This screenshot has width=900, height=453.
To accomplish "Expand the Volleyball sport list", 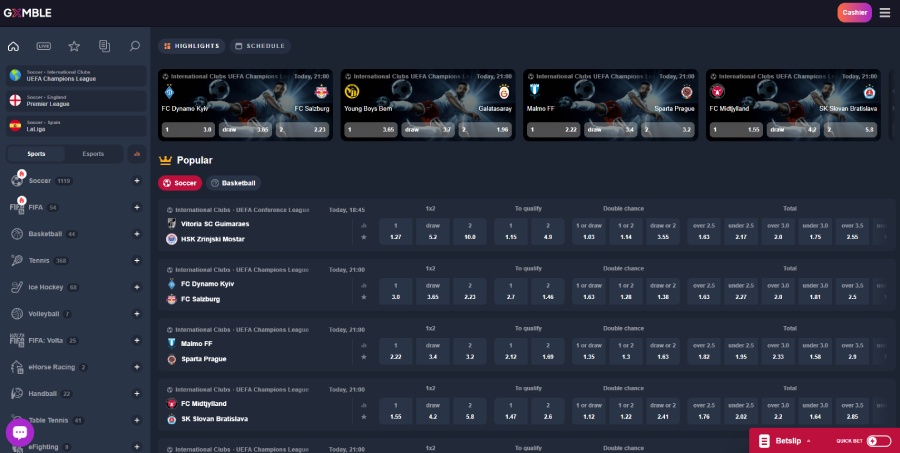I will pyautogui.click(x=137, y=314).
